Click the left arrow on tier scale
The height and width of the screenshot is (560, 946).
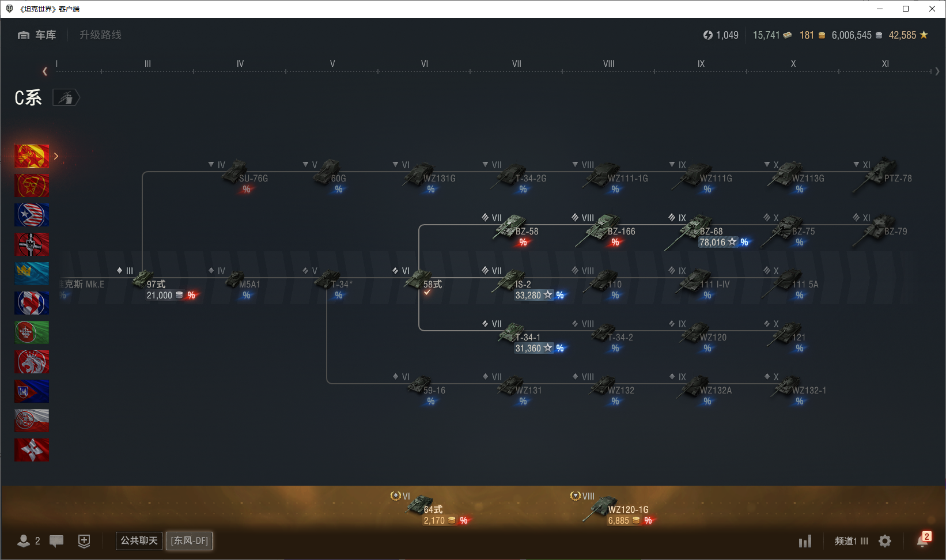pos(45,71)
